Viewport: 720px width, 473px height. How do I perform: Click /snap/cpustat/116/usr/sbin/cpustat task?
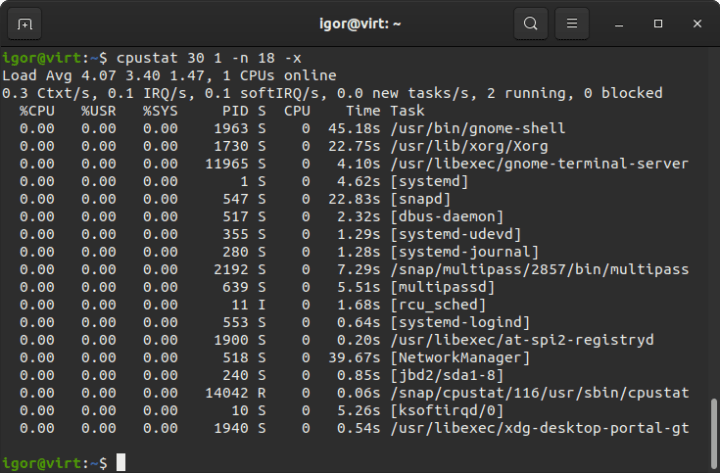point(539,393)
